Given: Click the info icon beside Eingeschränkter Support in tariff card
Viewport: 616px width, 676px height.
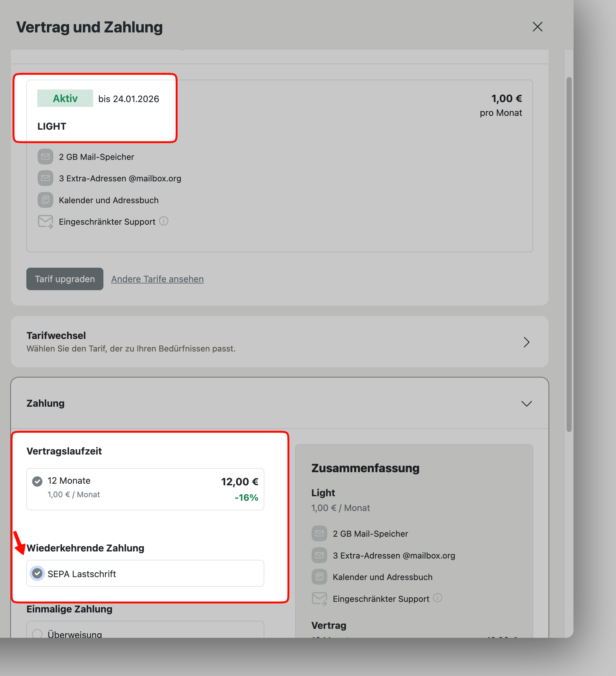Looking at the screenshot, I should pos(163,221).
